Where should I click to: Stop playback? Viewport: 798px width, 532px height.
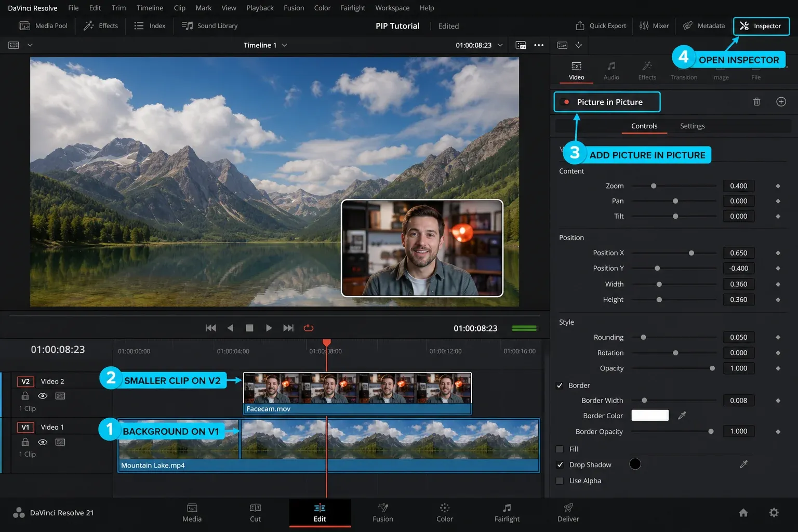click(x=249, y=328)
